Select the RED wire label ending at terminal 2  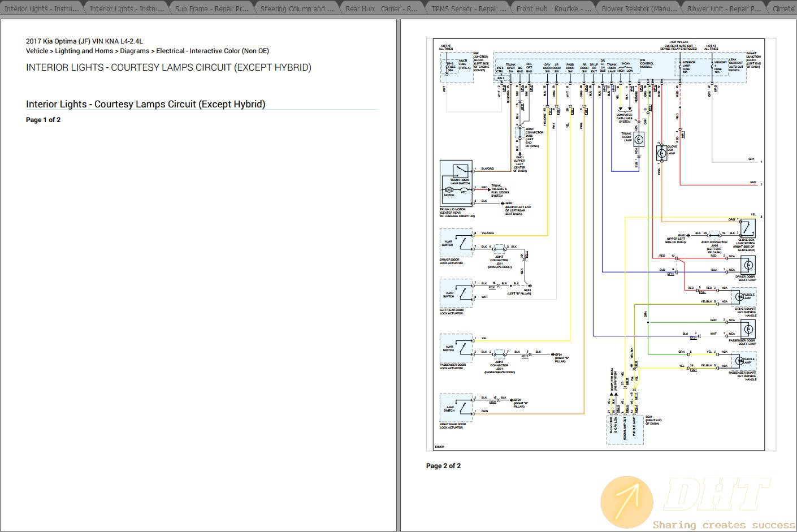(753, 182)
